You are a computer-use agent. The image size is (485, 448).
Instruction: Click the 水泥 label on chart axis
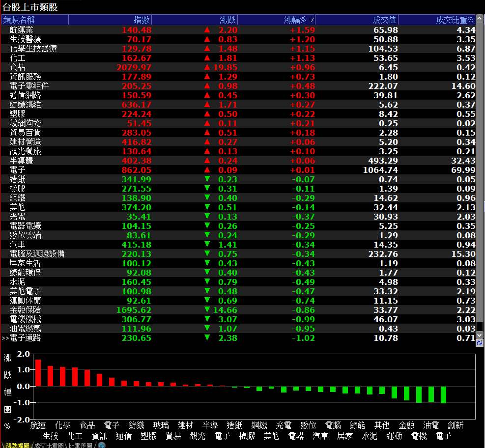point(370,436)
